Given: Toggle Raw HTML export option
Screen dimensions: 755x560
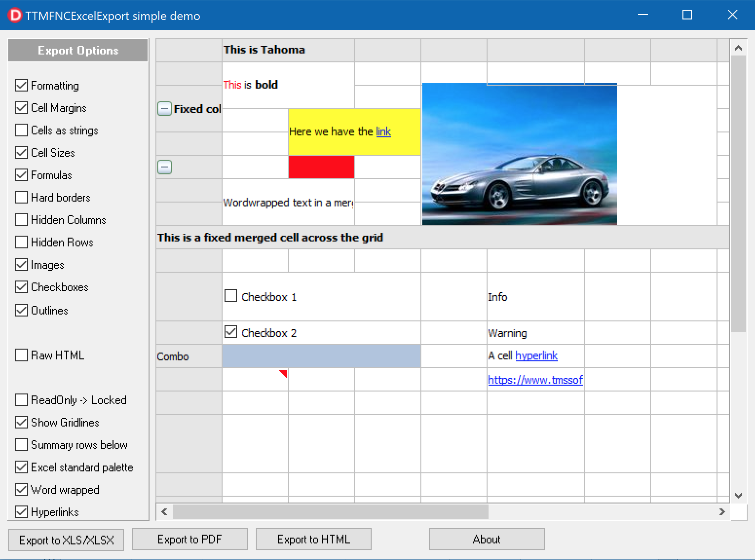Looking at the screenshot, I should (x=21, y=355).
